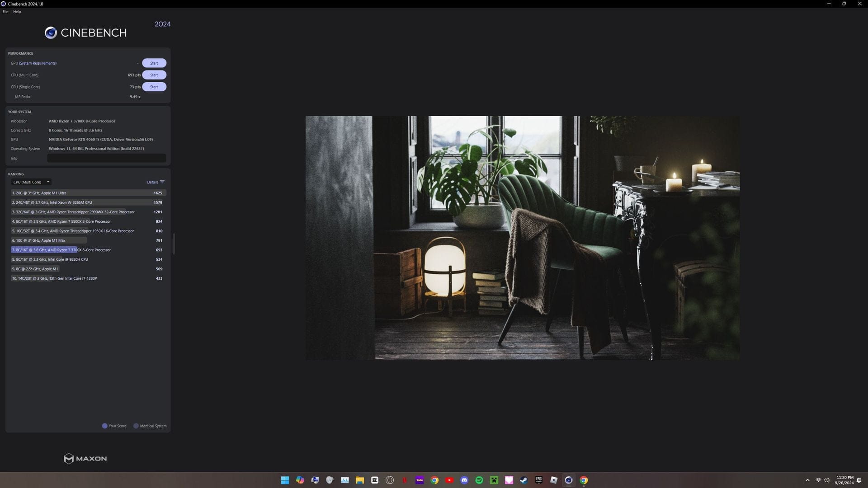Click the Info text field
Image resolution: width=868 pixels, height=488 pixels.
pyautogui.click(x=107, y=158)
